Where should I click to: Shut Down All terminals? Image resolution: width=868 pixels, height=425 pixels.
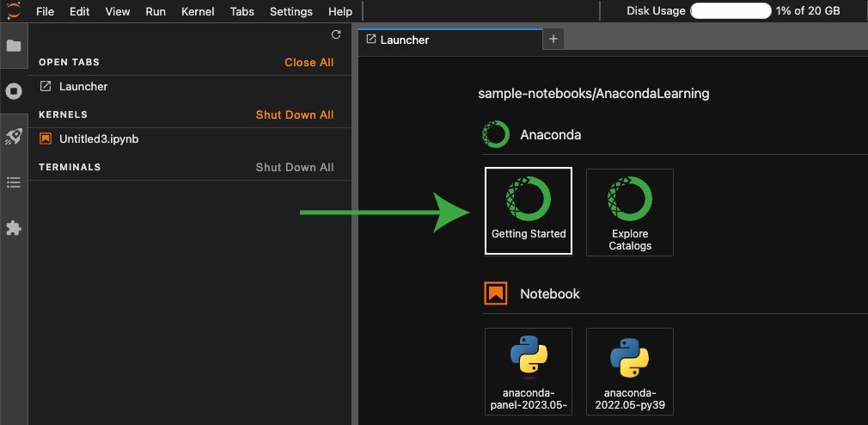295,168
